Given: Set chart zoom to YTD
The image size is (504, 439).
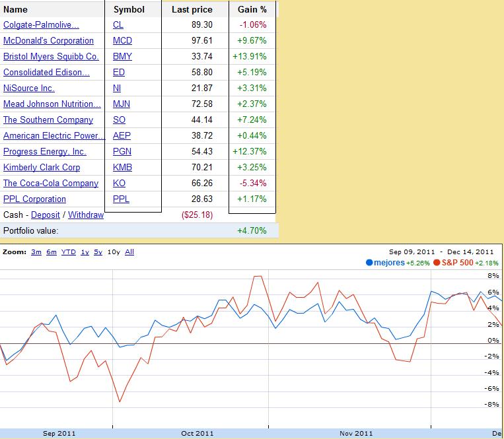Looking at the screenshot, I should click(x=69, y=252).
